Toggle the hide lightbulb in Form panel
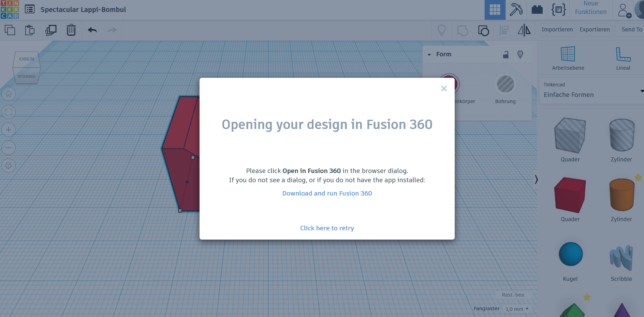Image resolution: width=644 pixels, height=317 pixels. tap(520, 54)
